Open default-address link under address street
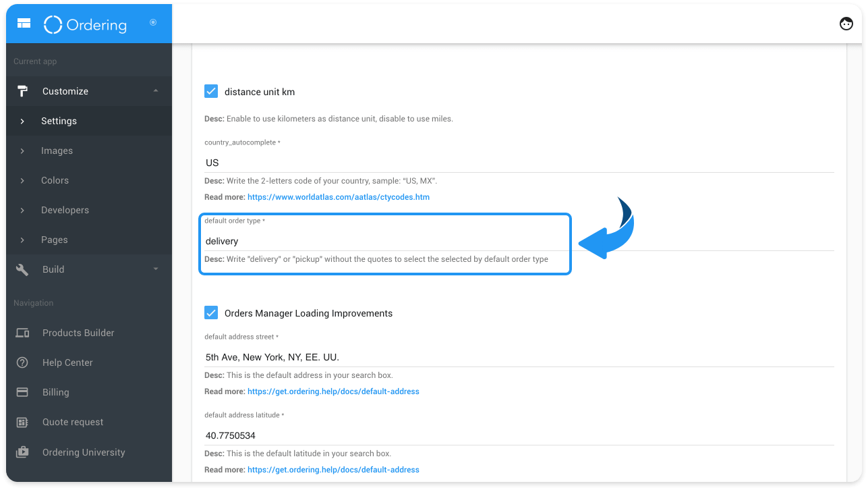This screenshot has width=868, height=490. tap(333, 391)
